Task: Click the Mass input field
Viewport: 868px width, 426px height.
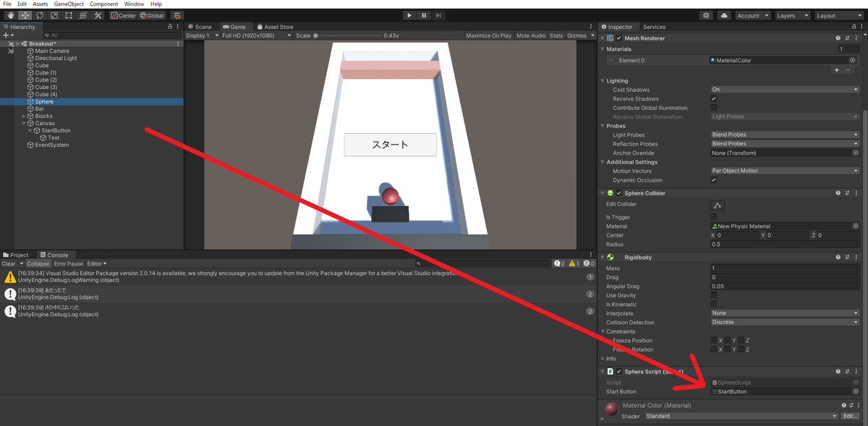Action: pos(785,268)
